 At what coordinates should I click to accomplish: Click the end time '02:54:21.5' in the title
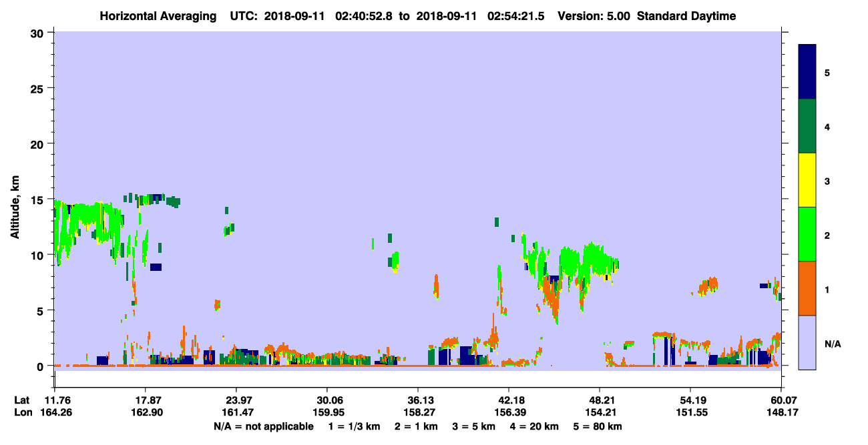pos(515,16)
